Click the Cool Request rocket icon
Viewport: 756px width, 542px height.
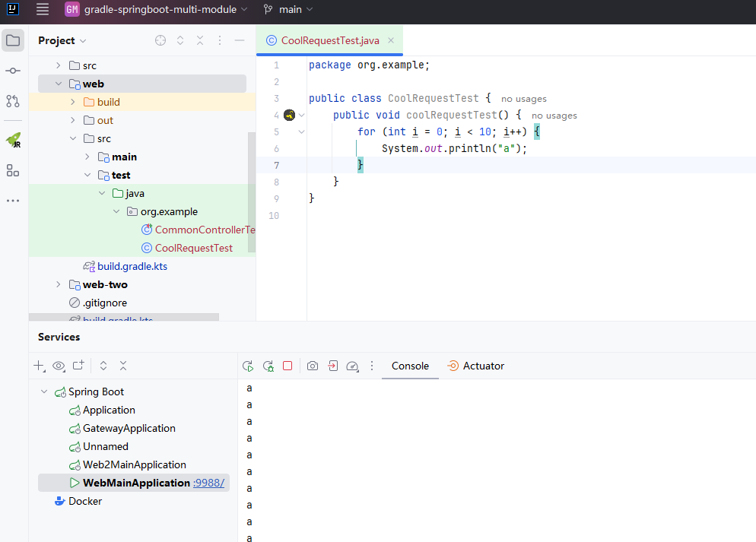pyautogui.click(x=13, y=140)
